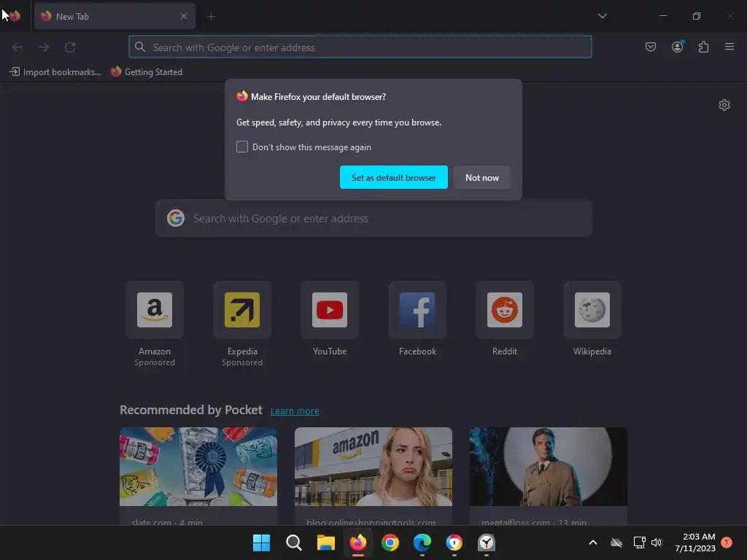Open the new tab personalize gear icon
The width and height of the screenshot is (747, 560).
(724, 105)
